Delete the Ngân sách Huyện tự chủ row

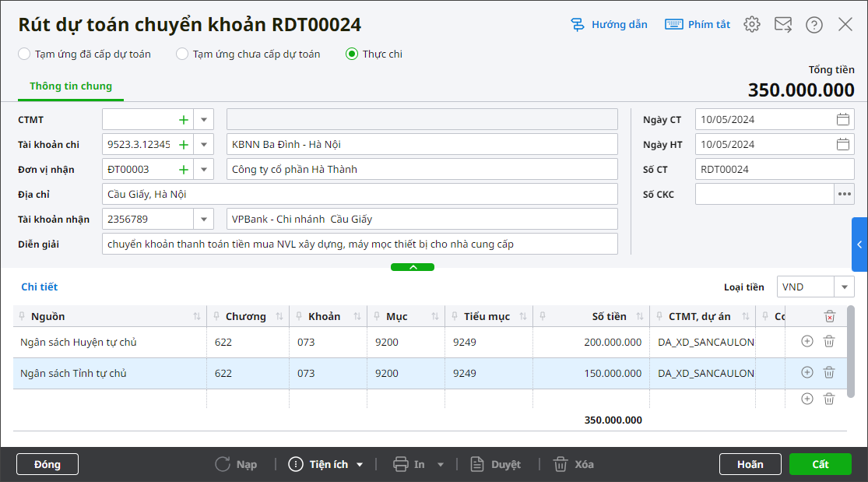tap(829, 341)
